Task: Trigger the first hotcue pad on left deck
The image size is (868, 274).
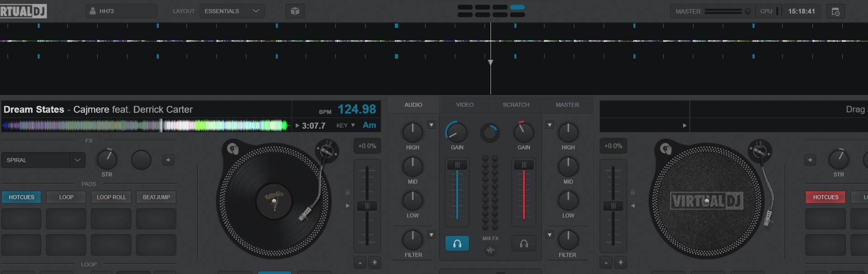Action: (21, 219)
